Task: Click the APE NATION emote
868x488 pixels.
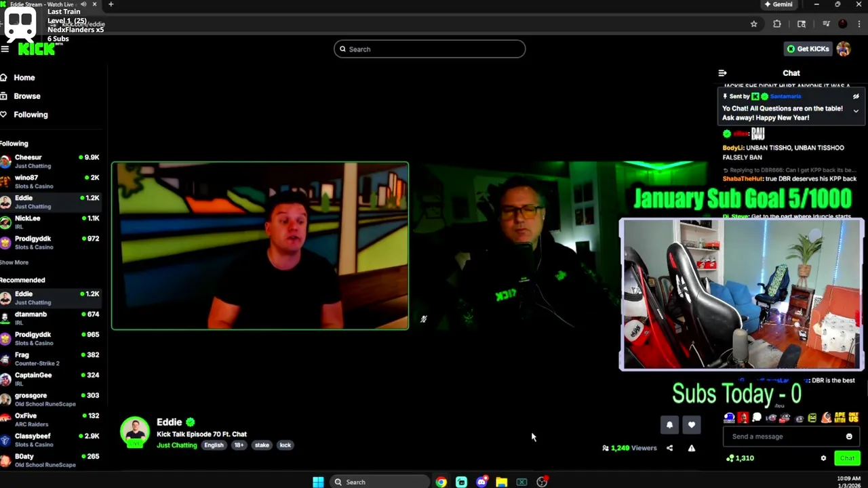Action: [840, 418]
